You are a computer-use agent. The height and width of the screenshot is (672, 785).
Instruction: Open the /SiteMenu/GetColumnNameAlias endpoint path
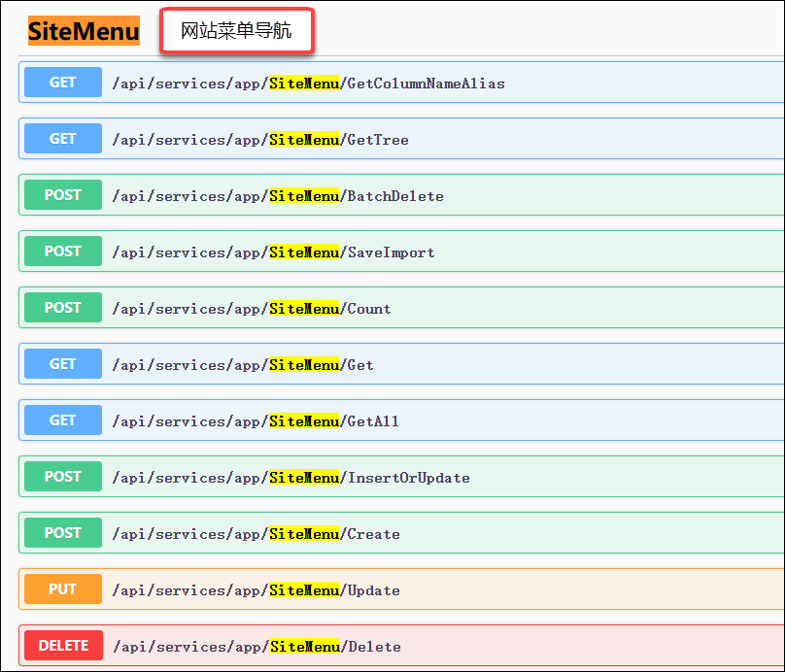coord(308,84)
